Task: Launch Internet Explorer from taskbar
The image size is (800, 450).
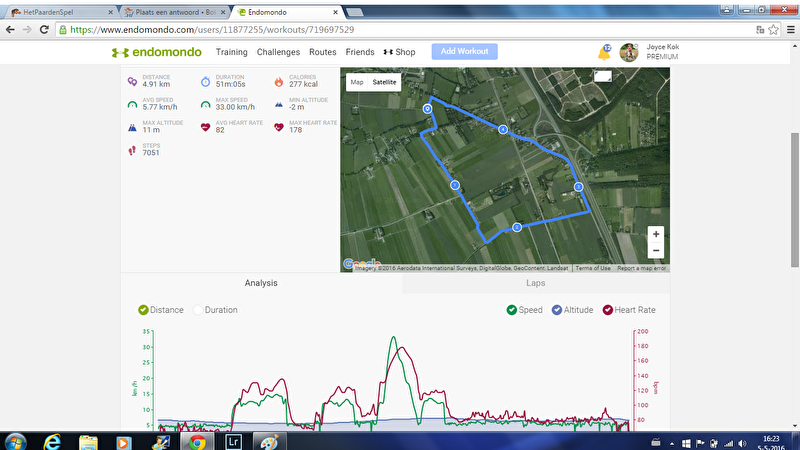Action: pos(52,442)
